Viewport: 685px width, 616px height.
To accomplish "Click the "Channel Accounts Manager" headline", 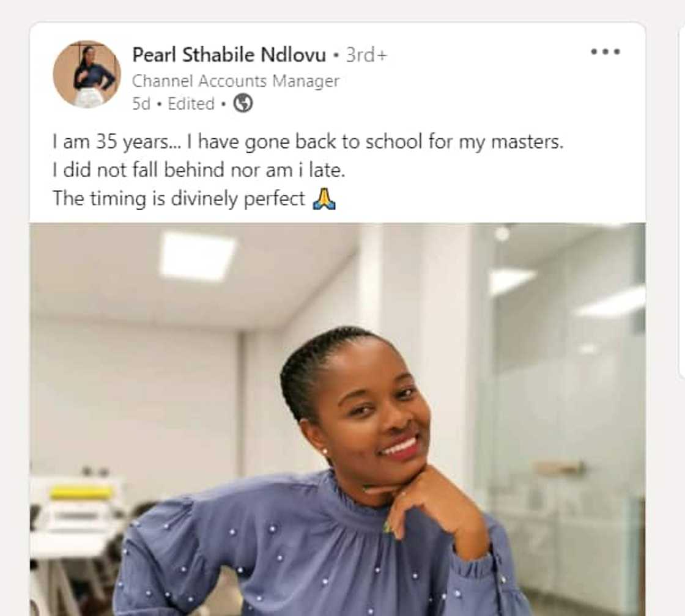I will 235,81.
